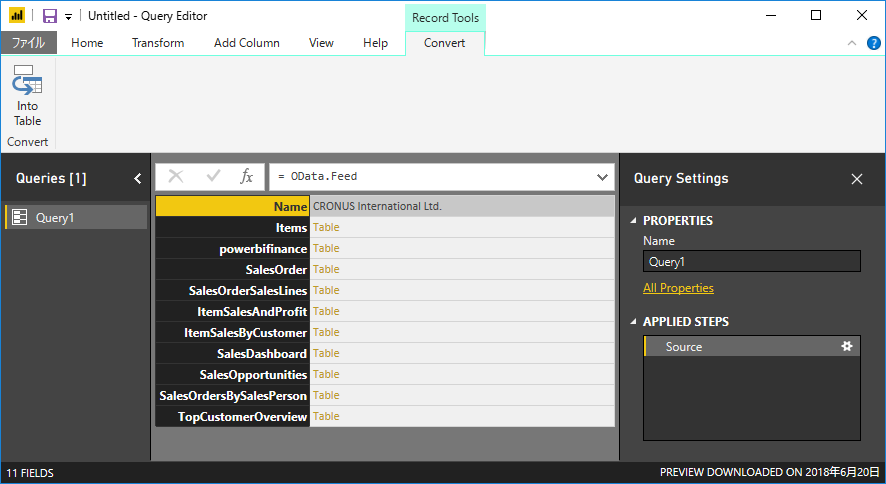The width and height of the screenshot is (886, 484).
Task: Click the Record Tools contextual tab header
Action: click(x=445, y=18)
